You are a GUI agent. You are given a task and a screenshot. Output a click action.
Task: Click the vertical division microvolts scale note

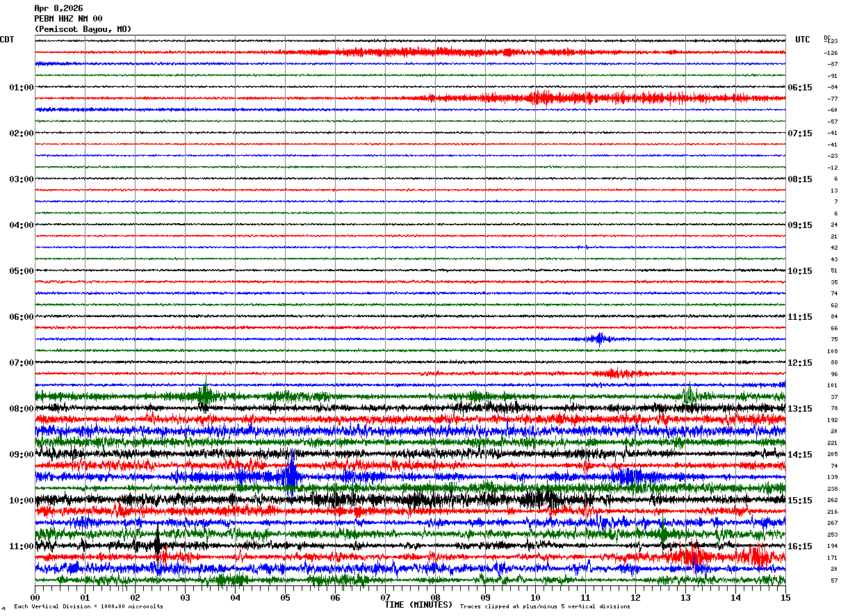tap(88, 607)
